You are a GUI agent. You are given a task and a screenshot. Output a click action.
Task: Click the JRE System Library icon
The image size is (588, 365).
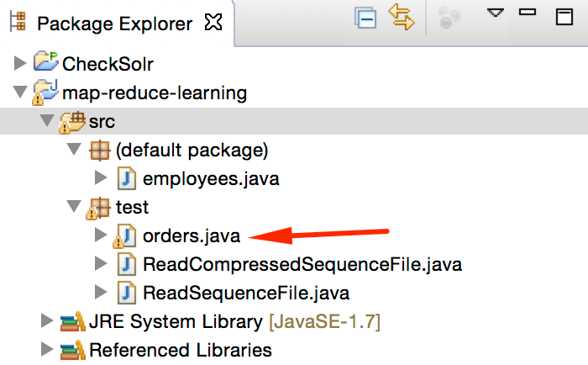click(71, 321)
